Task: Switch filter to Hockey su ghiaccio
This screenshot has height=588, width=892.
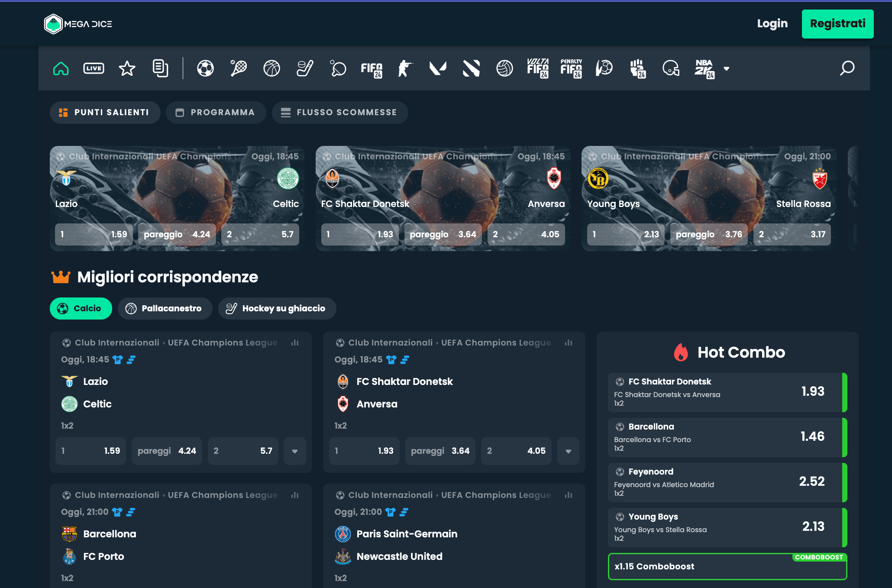Action: pyautogui.click(x=277, y=308)
